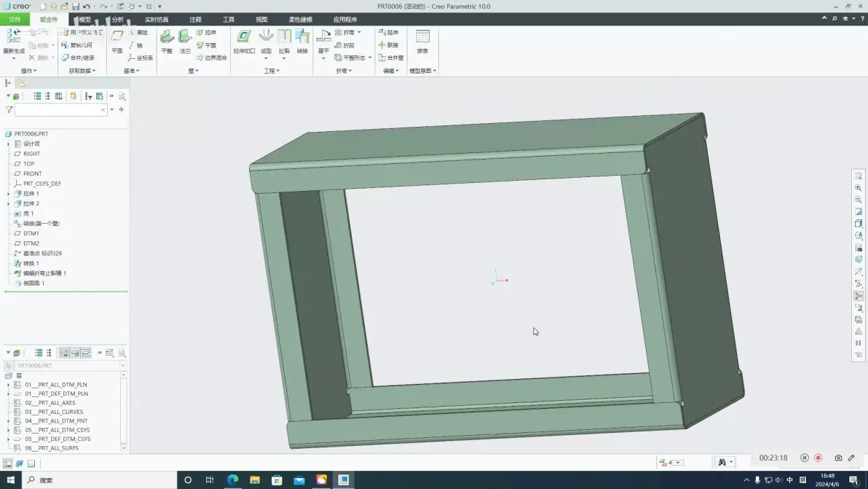Image resolution: width=868 pixels, height=489 pixels.
Task: Choose the 法兰 flange wall tool
Action: click(x=185, y=42)
